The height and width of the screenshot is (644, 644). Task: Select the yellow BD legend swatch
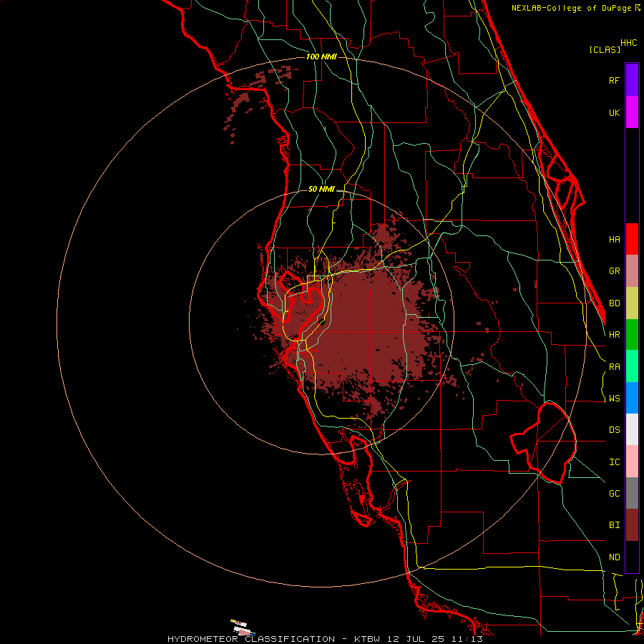point(632,303)
